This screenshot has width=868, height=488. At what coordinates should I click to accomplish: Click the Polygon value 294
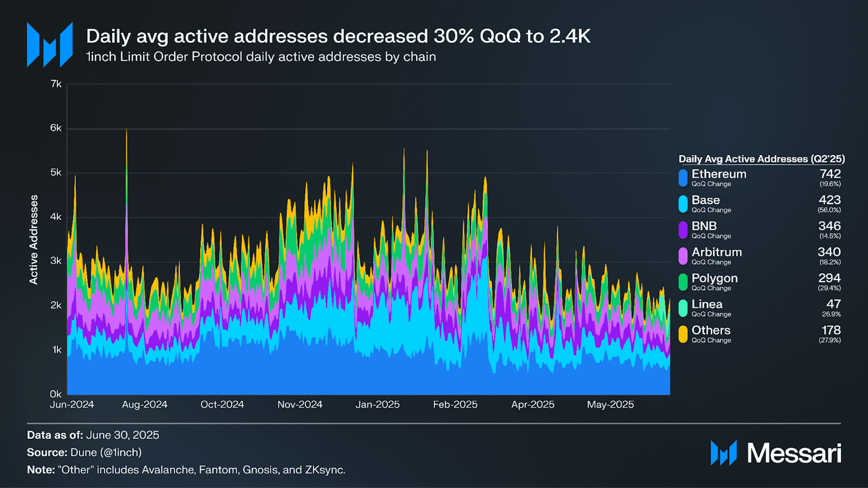click(829, 278)
